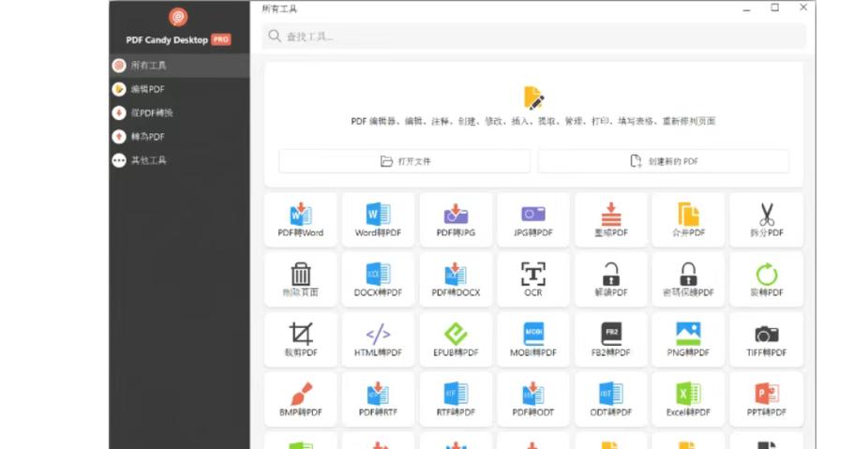Select the unlock PDF tool
The width and height of the screenshot is (868, 449).
point(611,279)
